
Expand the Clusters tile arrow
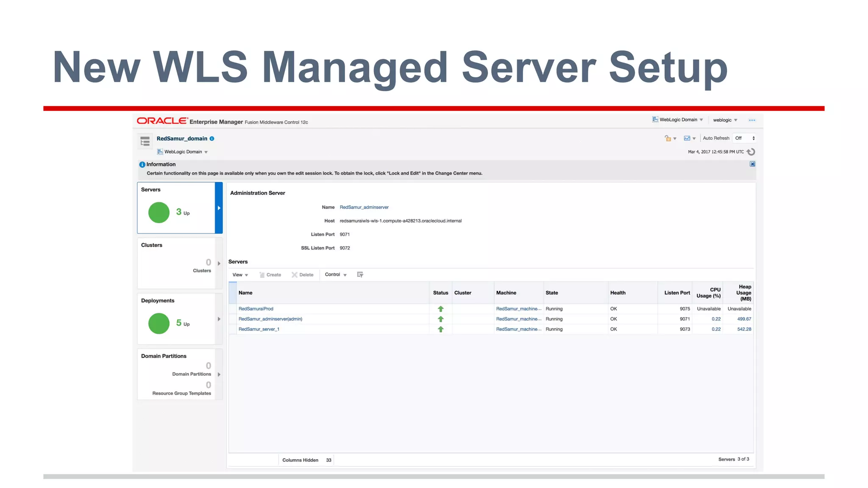[x=219, y=263]
